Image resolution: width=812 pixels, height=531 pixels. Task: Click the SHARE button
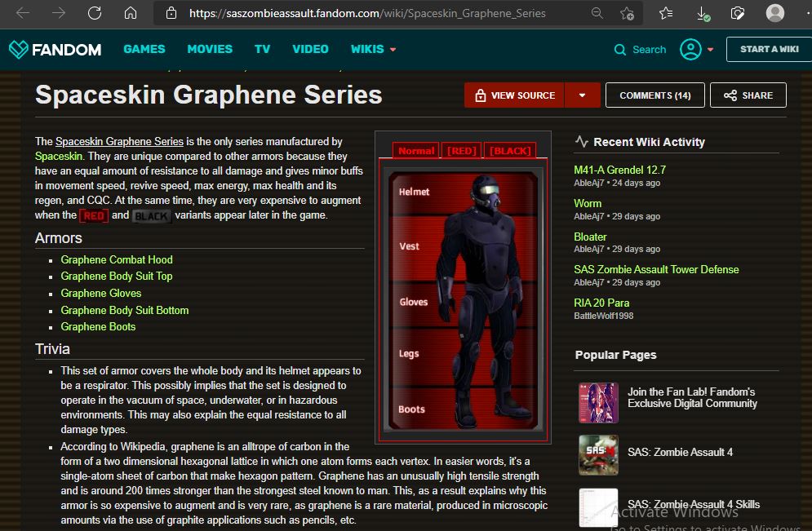[748, 95]
